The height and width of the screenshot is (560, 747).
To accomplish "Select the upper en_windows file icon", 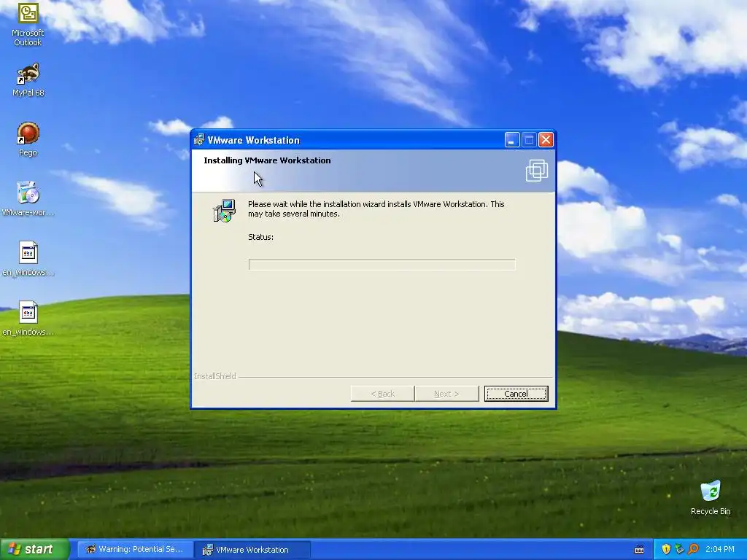I will (28, 259).
